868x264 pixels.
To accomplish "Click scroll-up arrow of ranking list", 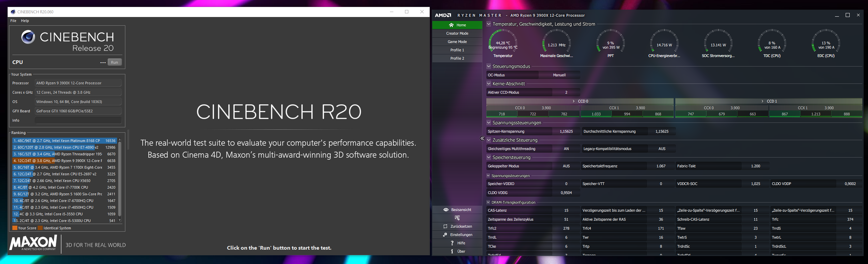I will [x=120, y=140].
